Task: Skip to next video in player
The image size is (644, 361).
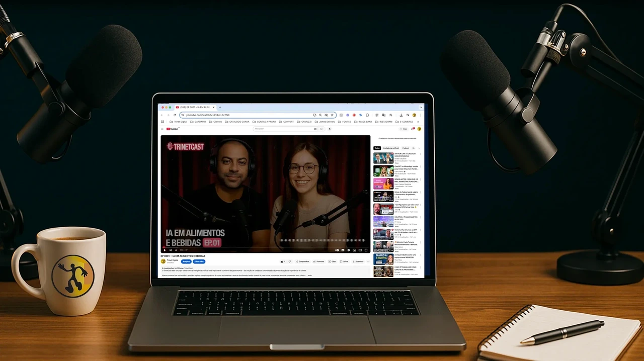Action: (171, 250)
